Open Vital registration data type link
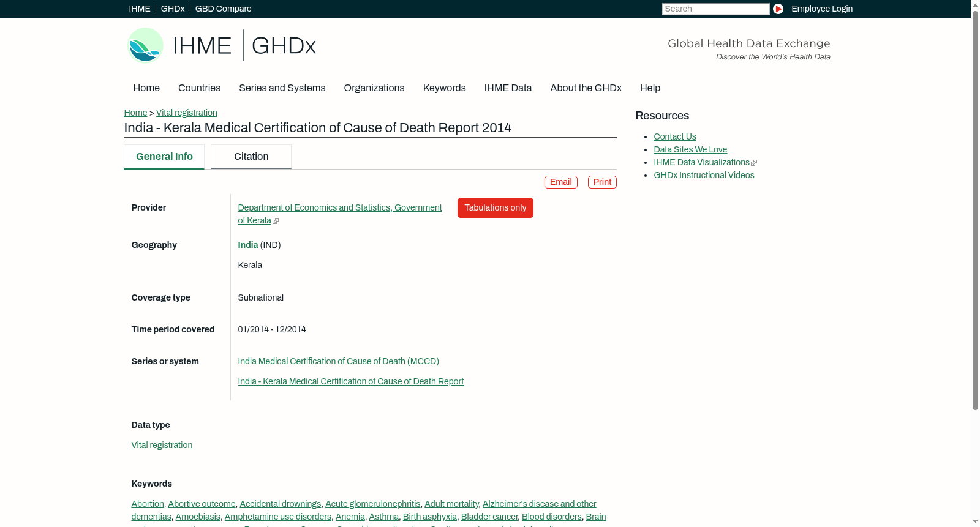Image resolution: width=980 pixels, height=527 pixels. (x=162, y=446)
